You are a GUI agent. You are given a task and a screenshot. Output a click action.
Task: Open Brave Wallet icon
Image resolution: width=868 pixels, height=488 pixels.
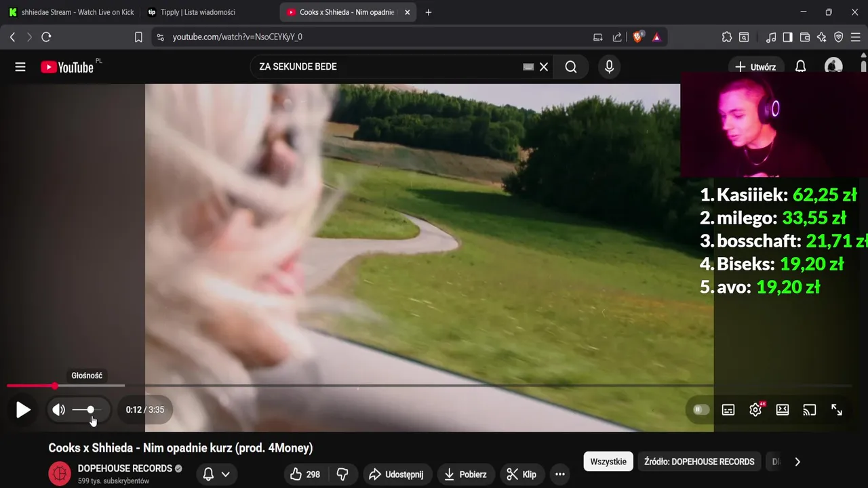[805, 37]
